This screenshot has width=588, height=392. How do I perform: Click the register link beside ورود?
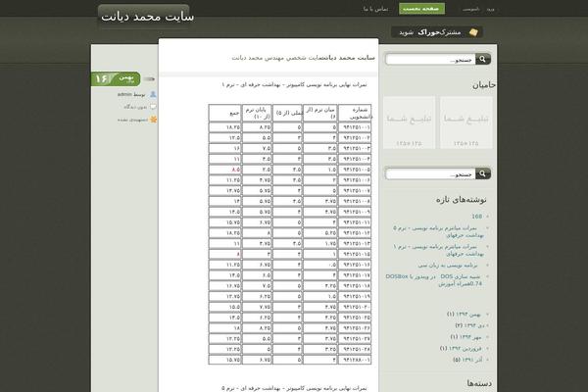pyautogui.click(x=470, y=9)
